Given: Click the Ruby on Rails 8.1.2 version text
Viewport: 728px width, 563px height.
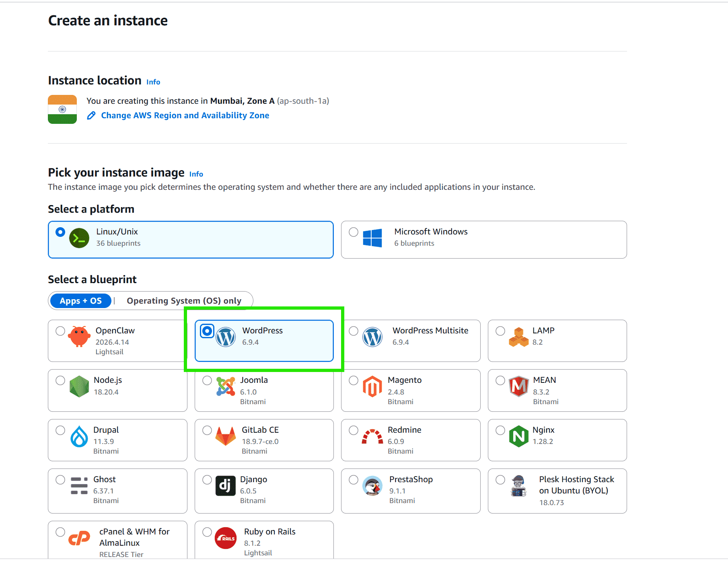Looking at the screenshot, I should click(252, 543).
